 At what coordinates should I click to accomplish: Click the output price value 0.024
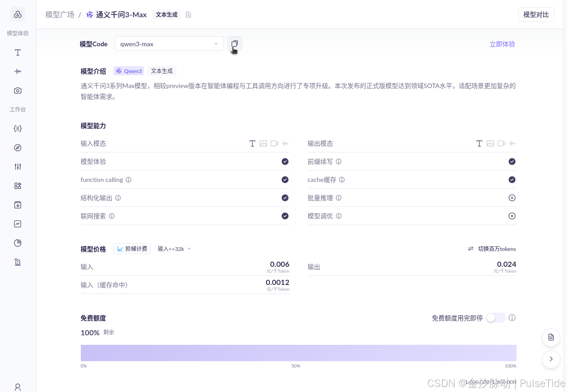coord(507,264)
